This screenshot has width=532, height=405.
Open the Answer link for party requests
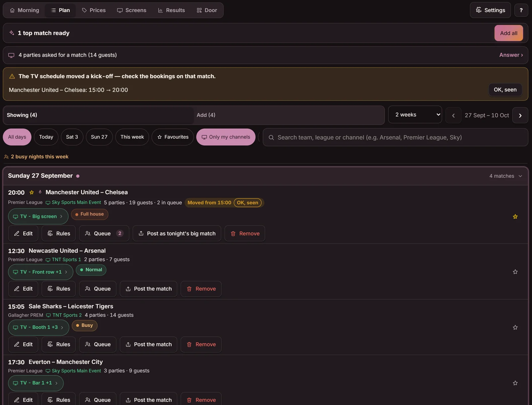click(511, 55)
